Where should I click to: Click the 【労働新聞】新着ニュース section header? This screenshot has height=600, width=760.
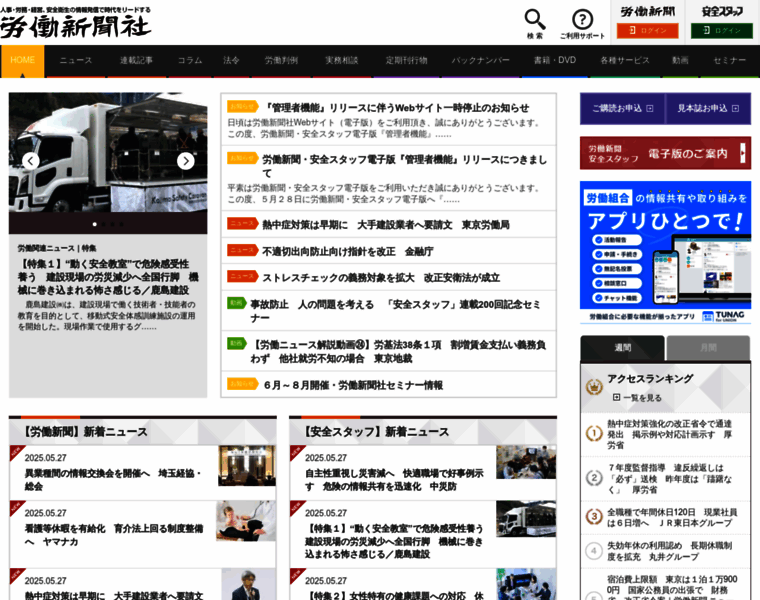tap(85, 431)
